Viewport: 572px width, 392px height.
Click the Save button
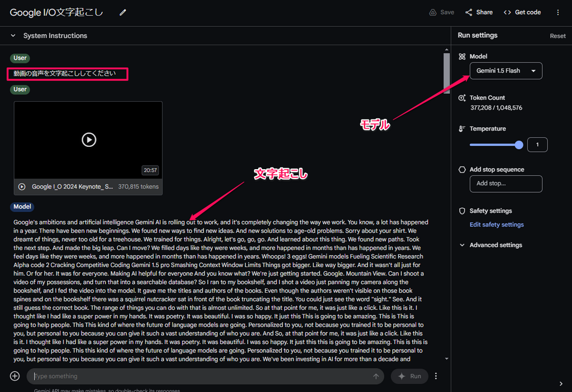441,12
